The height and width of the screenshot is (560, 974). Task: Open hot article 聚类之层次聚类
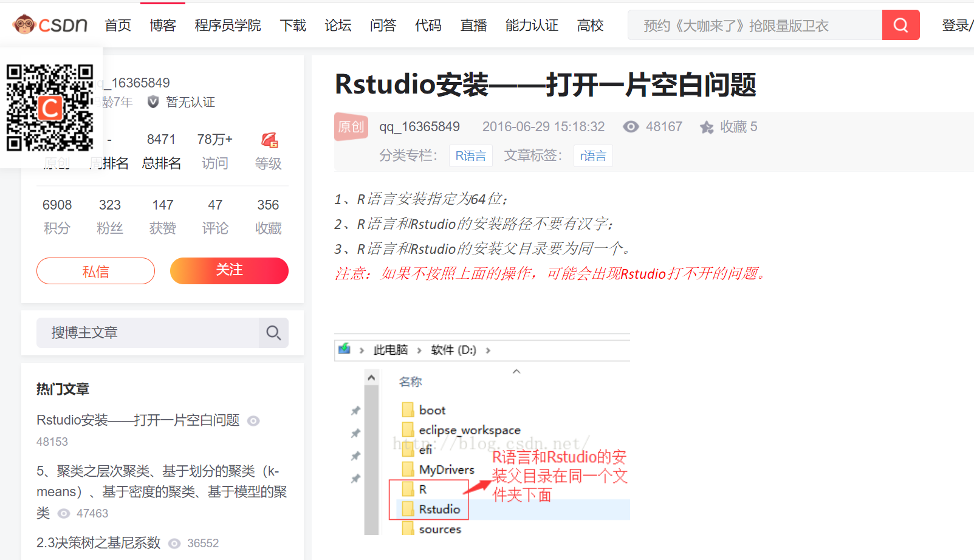162,491
